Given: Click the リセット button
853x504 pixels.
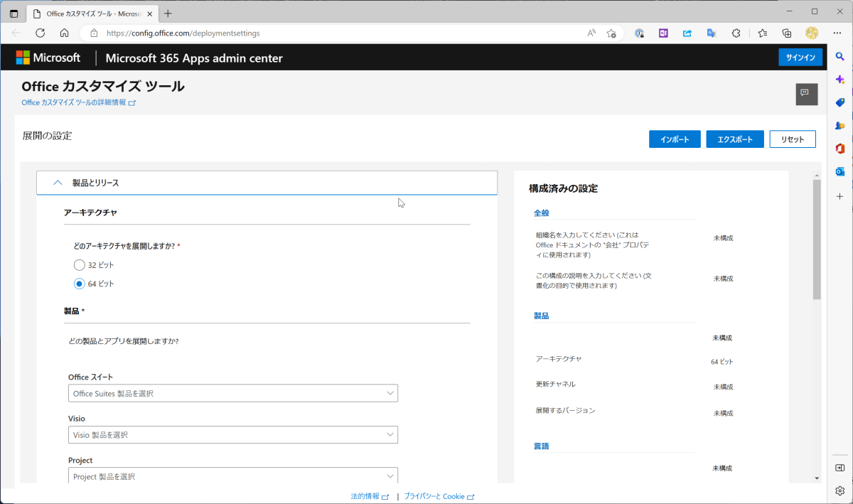Looking at the screenshot, I should click(793, 139).
